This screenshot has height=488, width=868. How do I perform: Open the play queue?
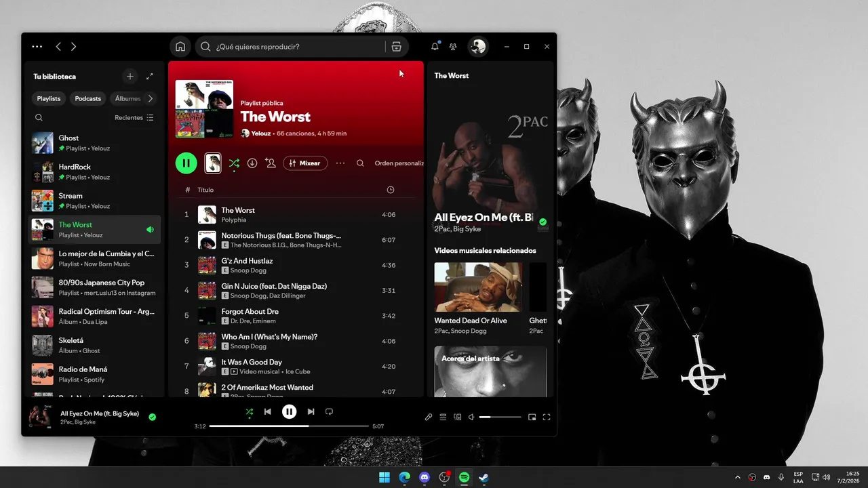pos(443,417)
